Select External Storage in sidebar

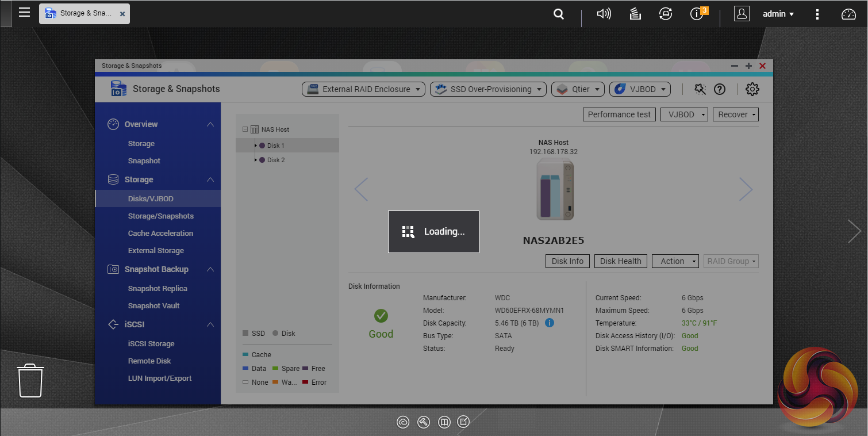(x=156, y=250)
